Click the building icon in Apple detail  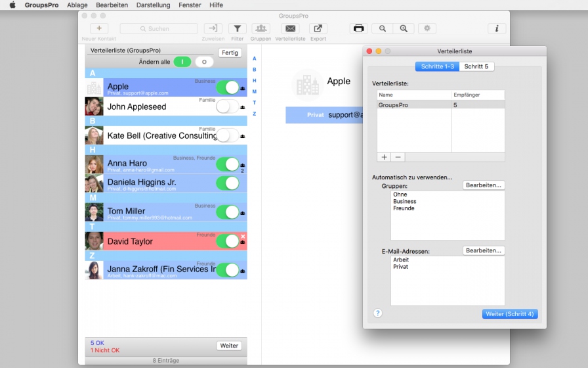[308, 85]
